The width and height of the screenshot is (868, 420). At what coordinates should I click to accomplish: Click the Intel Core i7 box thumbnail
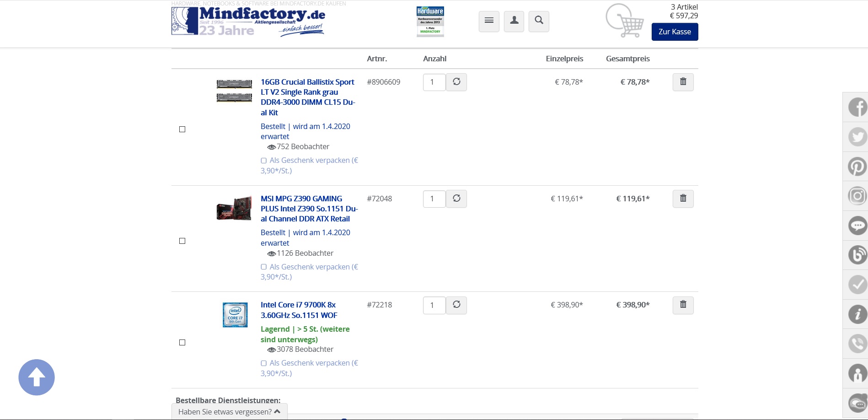click(235, 315)
